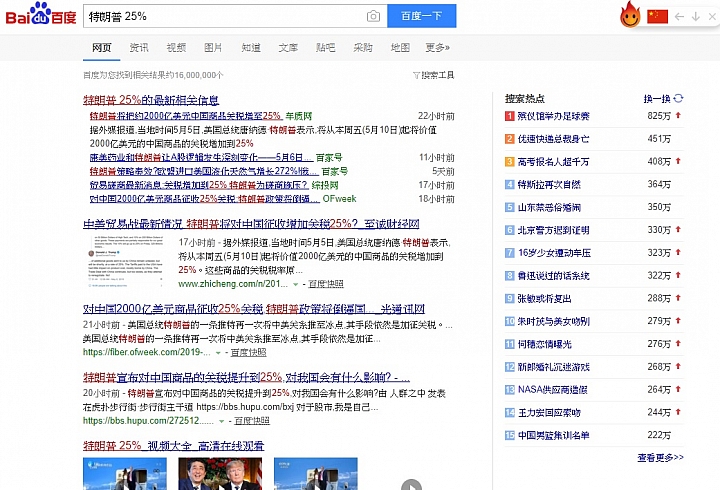Viewport: 720px width, 490px height.
Task: Open hot search 山东禁恶俗婚闹
Action: click(549, 207)
